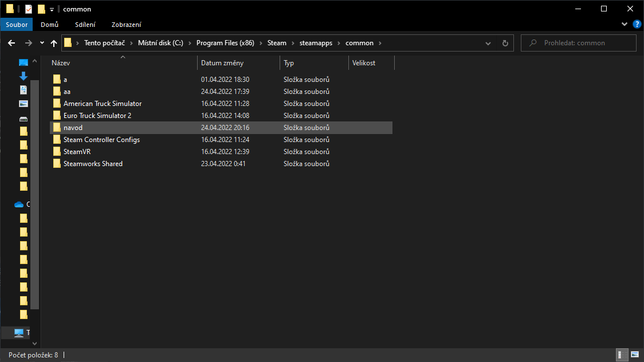
Task: Open the Customize Quick Access Toolbar dropdown
Action: (52, 9)
